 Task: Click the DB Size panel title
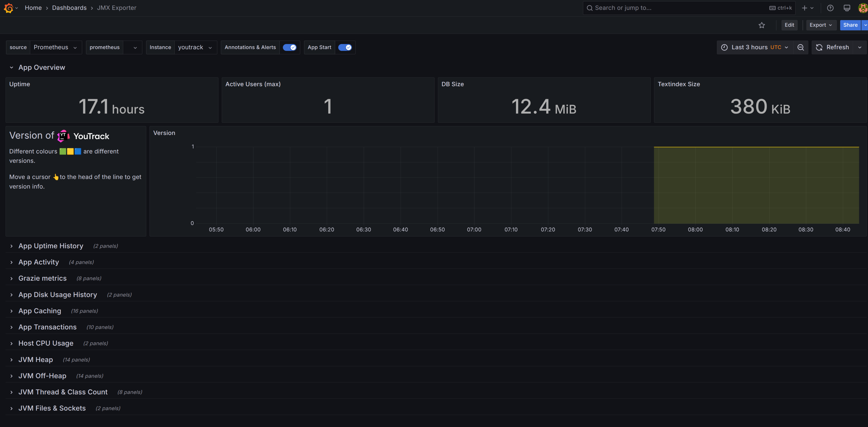[x=453, y=84]
